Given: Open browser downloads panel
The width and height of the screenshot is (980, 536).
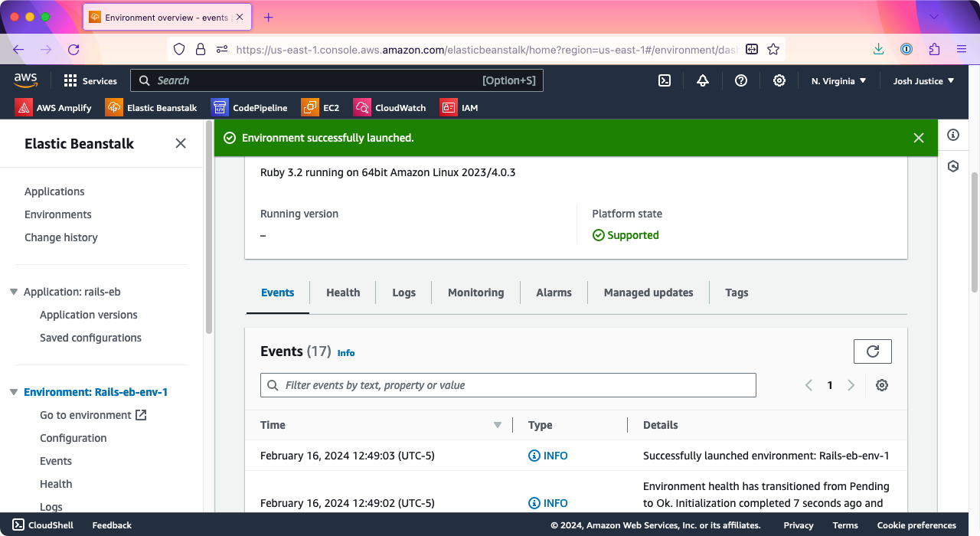Looking at the screenshot, I should click(878, 49).
